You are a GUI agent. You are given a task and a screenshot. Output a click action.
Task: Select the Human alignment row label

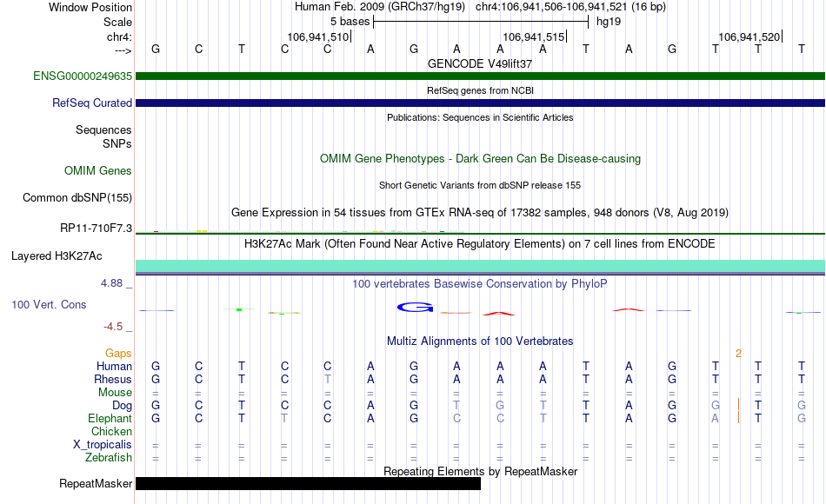tap(114, 366)
